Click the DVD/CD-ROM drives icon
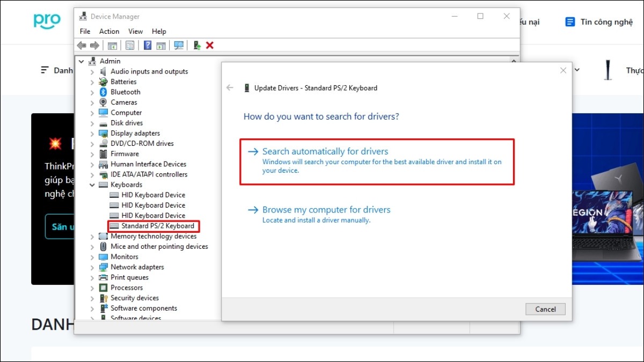Screen dimensions: 644x362 tap(104, 144)
